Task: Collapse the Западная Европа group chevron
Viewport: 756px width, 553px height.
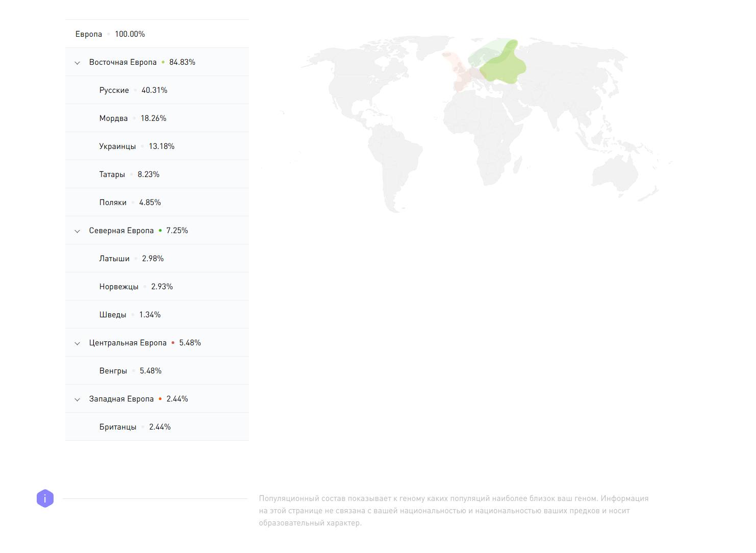Action: coord(78,399)
